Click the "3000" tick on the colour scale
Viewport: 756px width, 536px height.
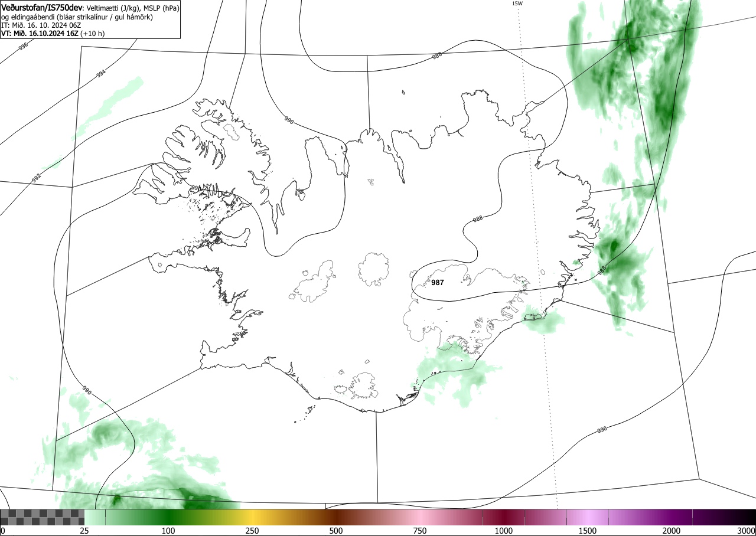tap(747, 531)
